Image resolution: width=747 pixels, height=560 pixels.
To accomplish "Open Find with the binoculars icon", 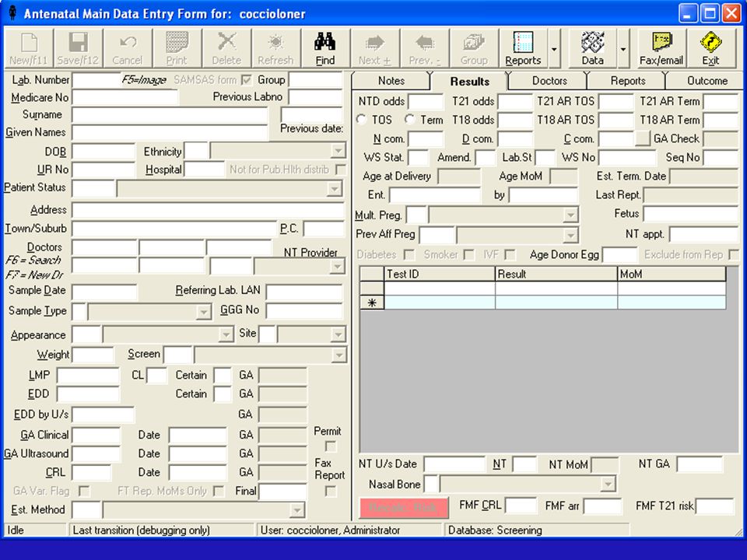I will [325, 48].
